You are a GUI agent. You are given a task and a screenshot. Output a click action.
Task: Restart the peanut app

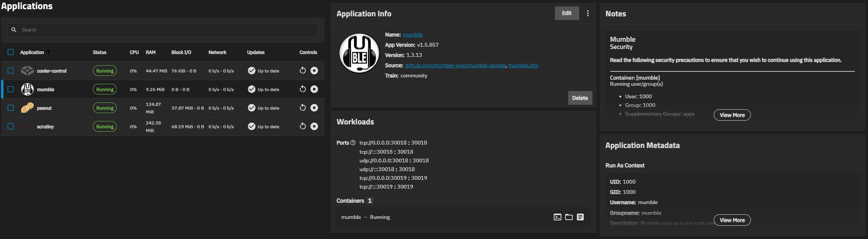point(302,108)
